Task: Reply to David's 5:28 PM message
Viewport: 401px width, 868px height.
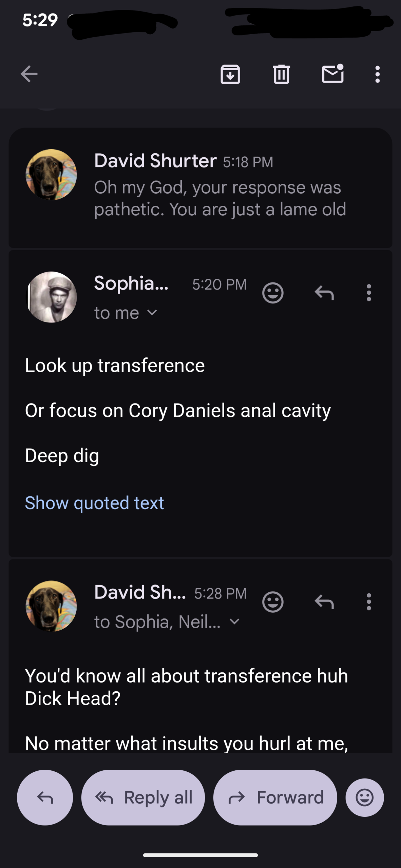Action: [x=324, y=602]
